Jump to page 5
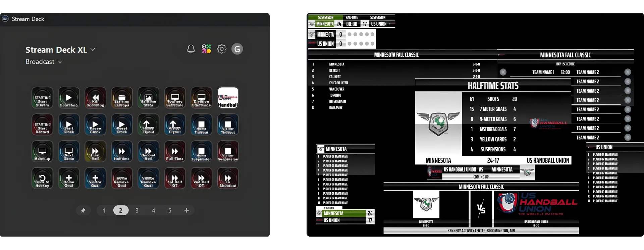644x250 pixels. click(x=170, y=210)
